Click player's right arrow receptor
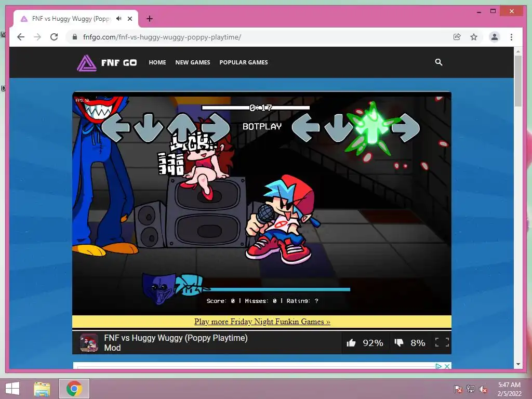The image size is (532, 399). [406, 128]
